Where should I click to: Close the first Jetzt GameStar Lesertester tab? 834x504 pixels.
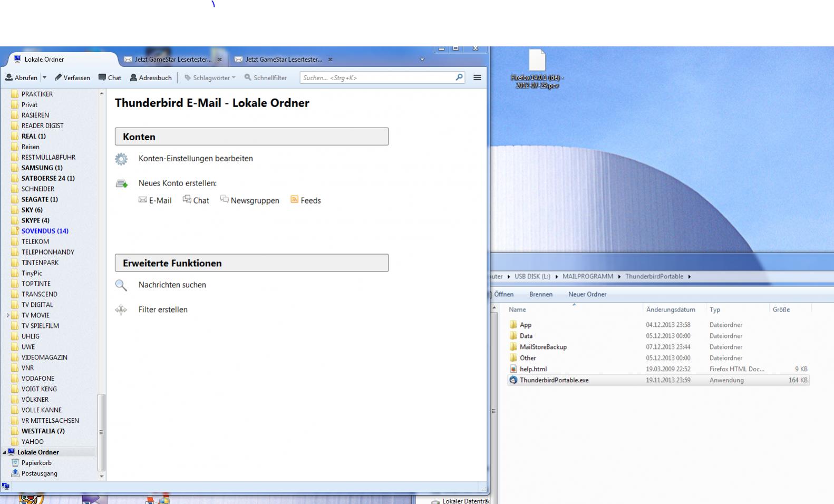point(220,60)
